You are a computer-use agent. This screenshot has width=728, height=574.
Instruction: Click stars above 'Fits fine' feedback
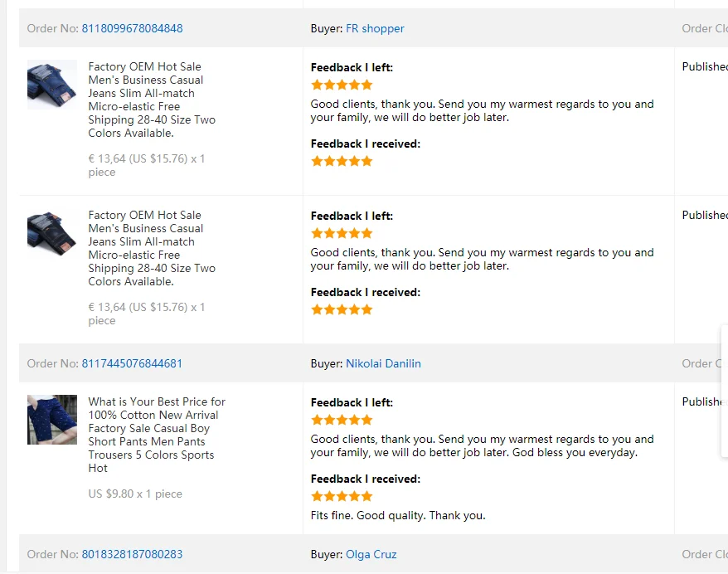pyautogui.click(x=342, y=496)
